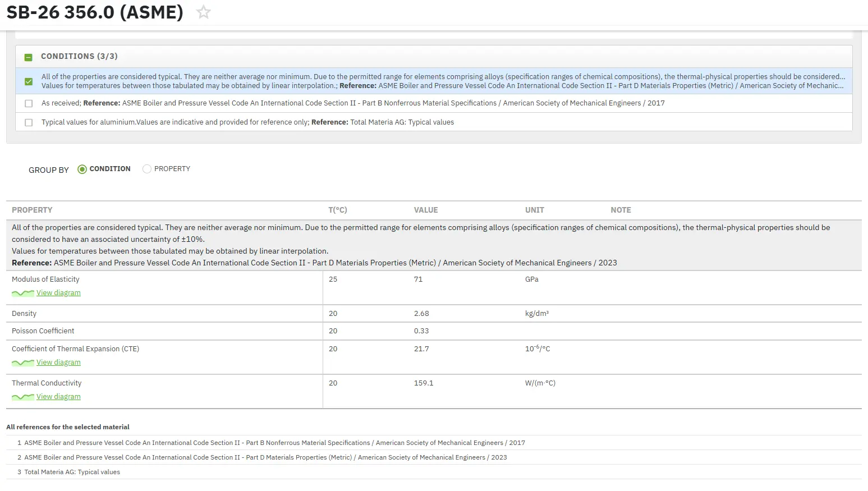Click reference 1, Part B Nonferrous Material Specifications

[274, 443]
